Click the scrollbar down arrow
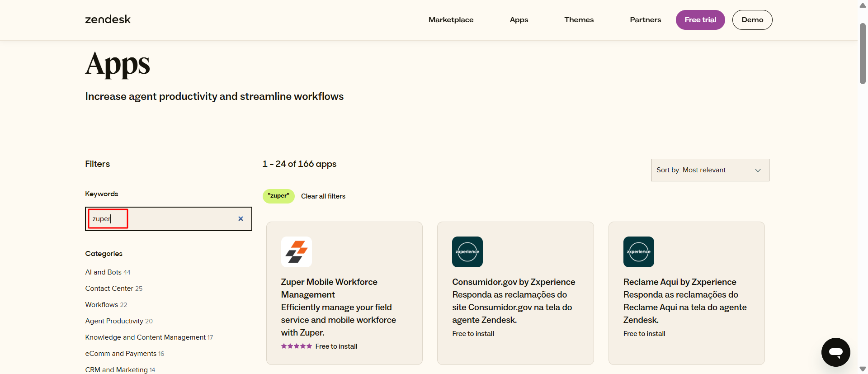Screen dimensions: 868x374 [x=863, y=369]
